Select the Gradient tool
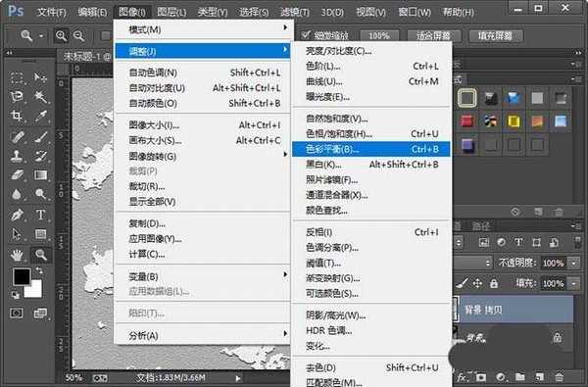 40,174
